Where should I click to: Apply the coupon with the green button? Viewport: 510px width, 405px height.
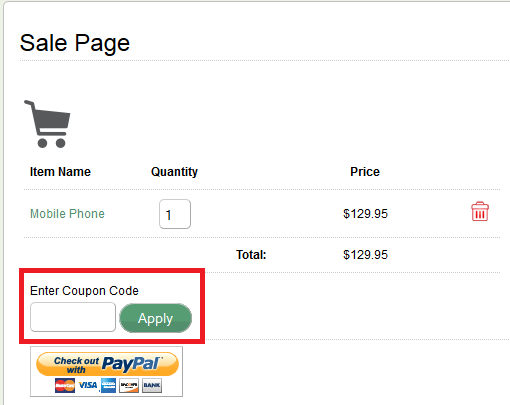(156, 318)
